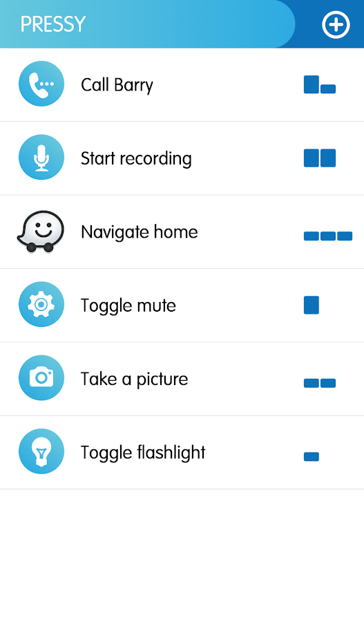The width and height of the screenshot is (364, 622).
Task: Tap the phone icon for Call Barry
Action: tap(41, 84)
